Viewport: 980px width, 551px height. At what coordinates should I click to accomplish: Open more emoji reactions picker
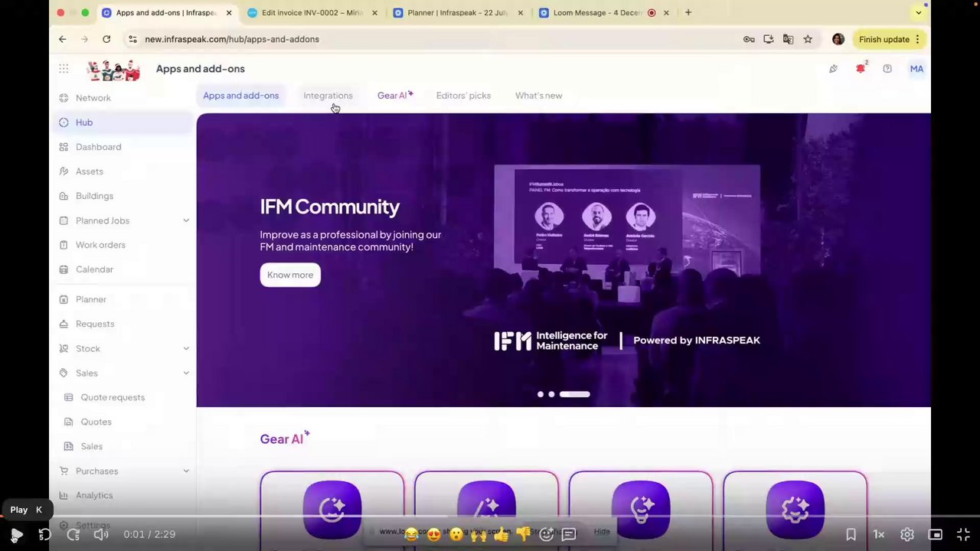(546, 534)
